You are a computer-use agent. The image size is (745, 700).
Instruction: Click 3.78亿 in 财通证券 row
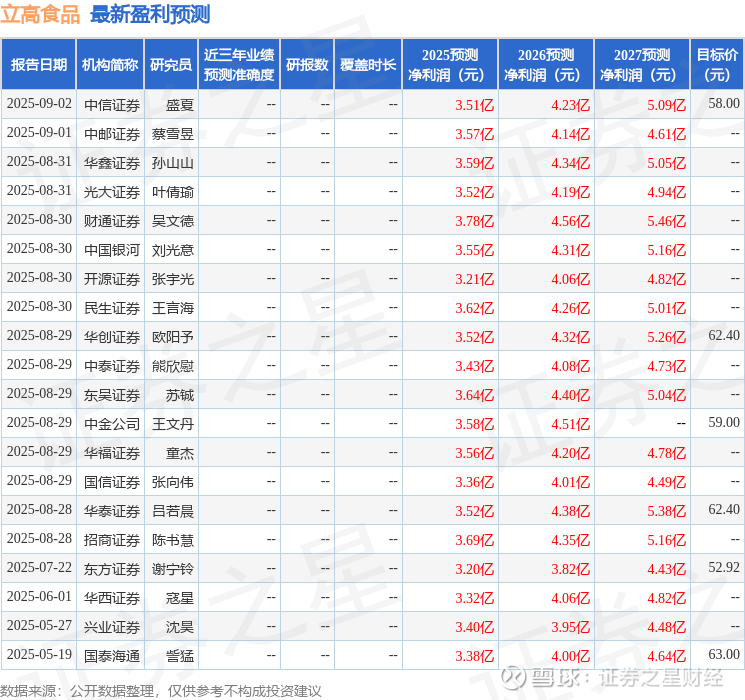click(x=475, y=221)
